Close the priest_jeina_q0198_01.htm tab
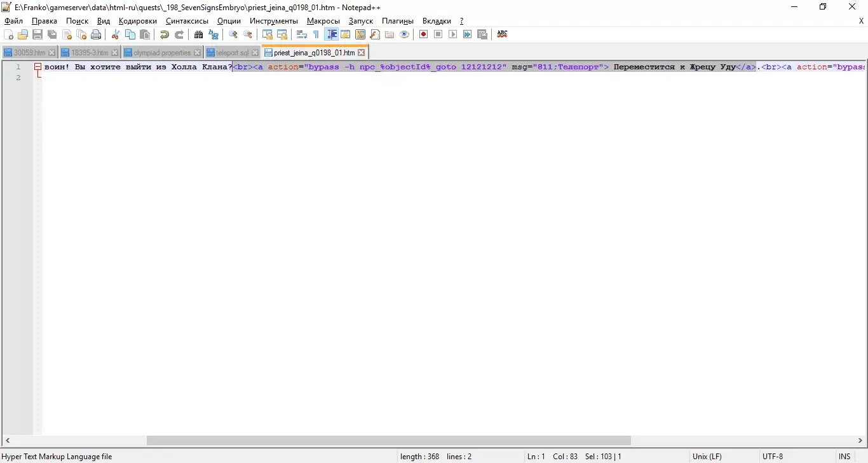Viewport: 868px width, 463px height. (362, 53)
